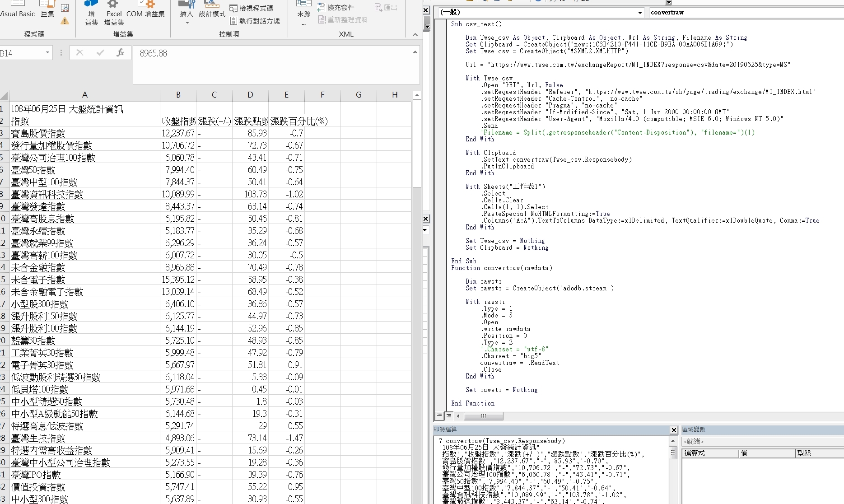Screen dimensions: 844x504
Task: Close the VBA properties pane
Action: (x=426, y=219)
